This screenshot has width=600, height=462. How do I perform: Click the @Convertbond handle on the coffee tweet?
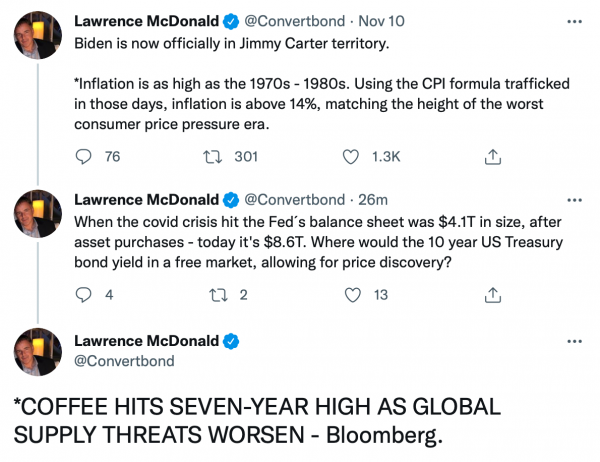pos(125,361)
